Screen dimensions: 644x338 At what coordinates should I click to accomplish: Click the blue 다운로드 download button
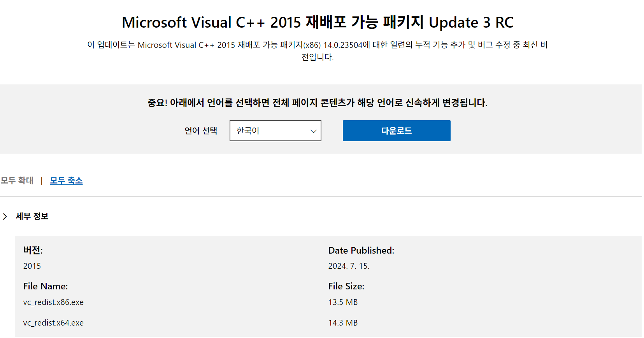(x=397, y=131)
